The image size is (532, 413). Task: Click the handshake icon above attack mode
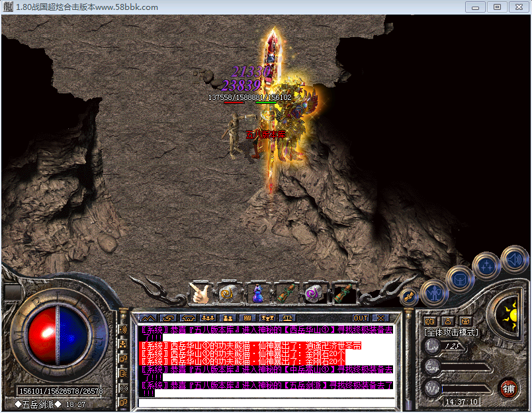(x=429, y=321)
